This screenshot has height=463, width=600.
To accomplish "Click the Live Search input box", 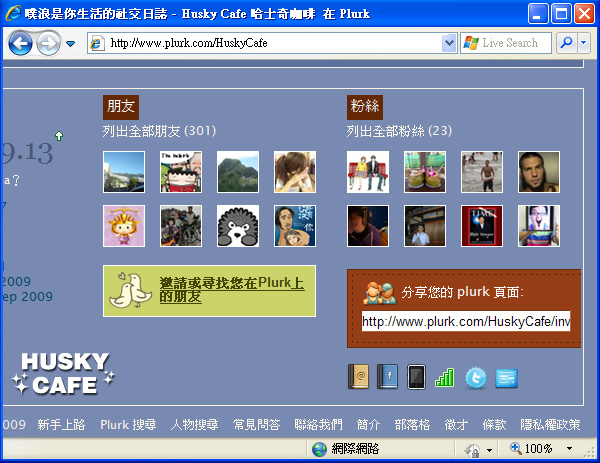I will (x=505, y=43).
